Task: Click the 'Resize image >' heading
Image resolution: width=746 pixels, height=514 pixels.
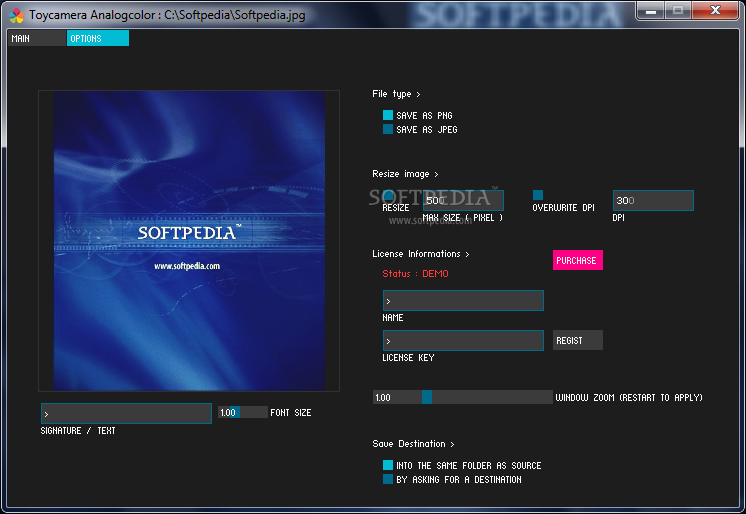Action: [405, 174]
